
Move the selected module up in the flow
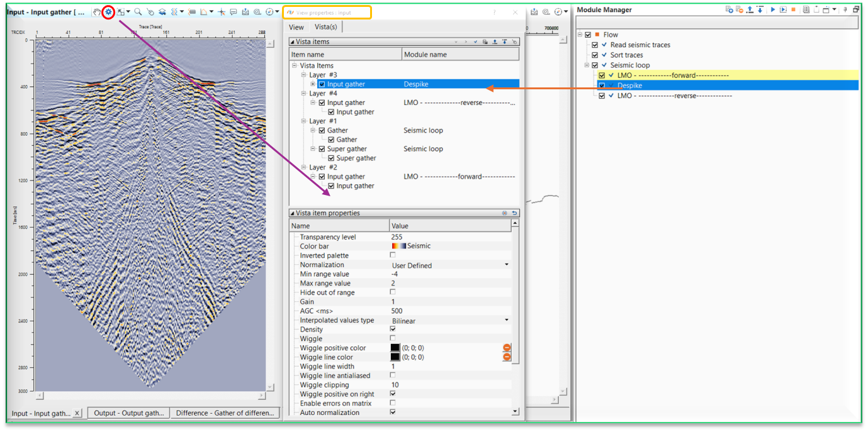point(750,10)
